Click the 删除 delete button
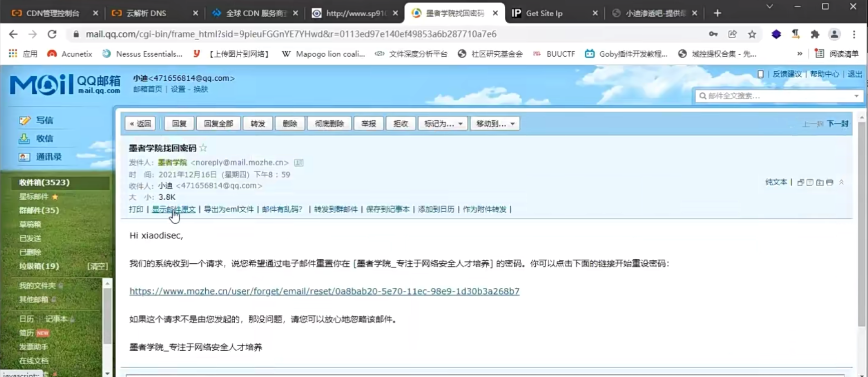Viewport: 868px width, 377px height. [x=290, y=124]
